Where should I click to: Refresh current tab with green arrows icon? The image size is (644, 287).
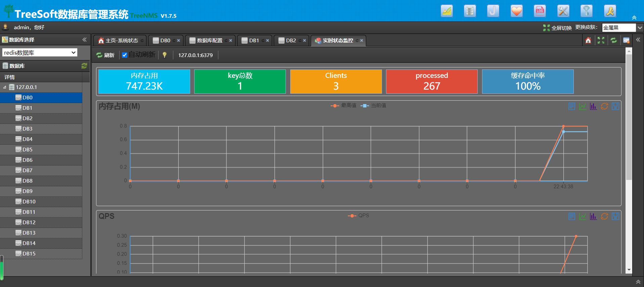click(614, 40)
